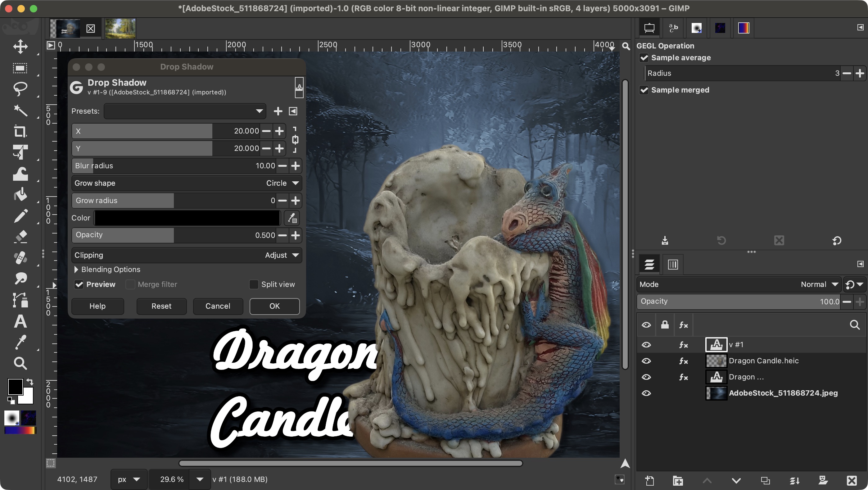Uncheck Sample merged option
This screenshot has width=868, height=490.
[644, 90]
